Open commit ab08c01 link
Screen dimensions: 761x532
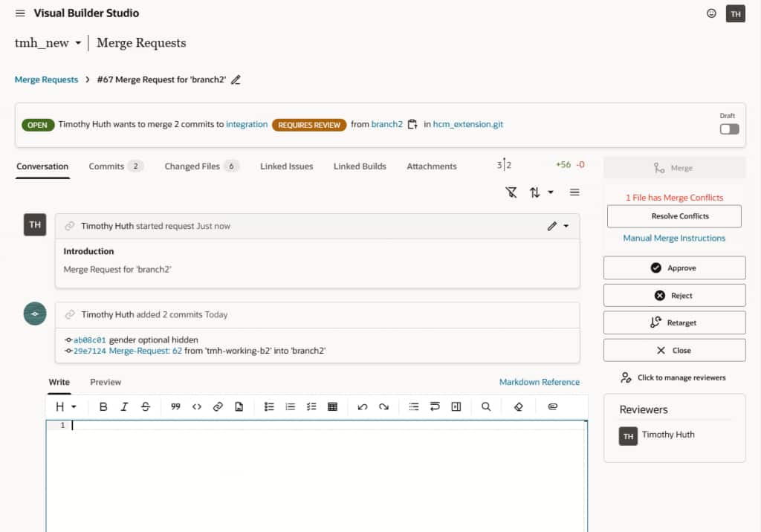click(89, 340)
